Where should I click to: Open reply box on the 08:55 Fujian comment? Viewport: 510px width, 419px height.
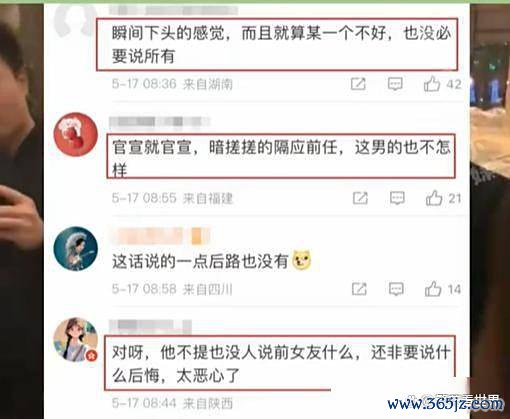397,198
